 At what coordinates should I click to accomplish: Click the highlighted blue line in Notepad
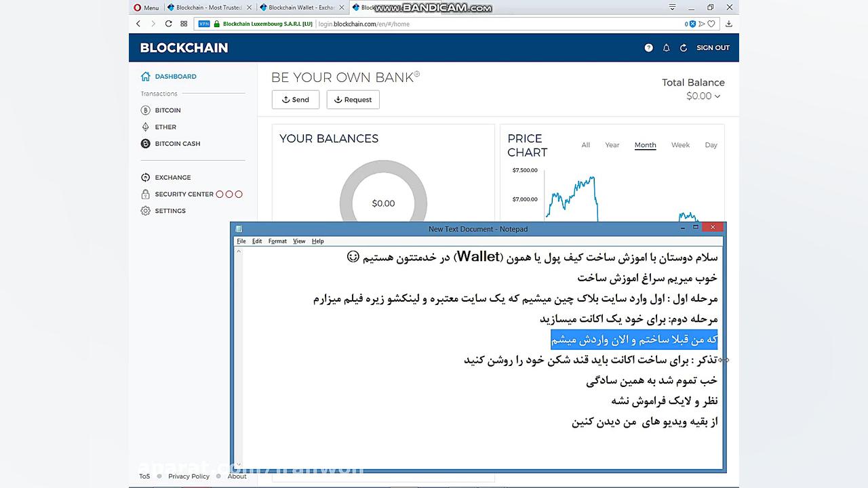tap(634, 340)
